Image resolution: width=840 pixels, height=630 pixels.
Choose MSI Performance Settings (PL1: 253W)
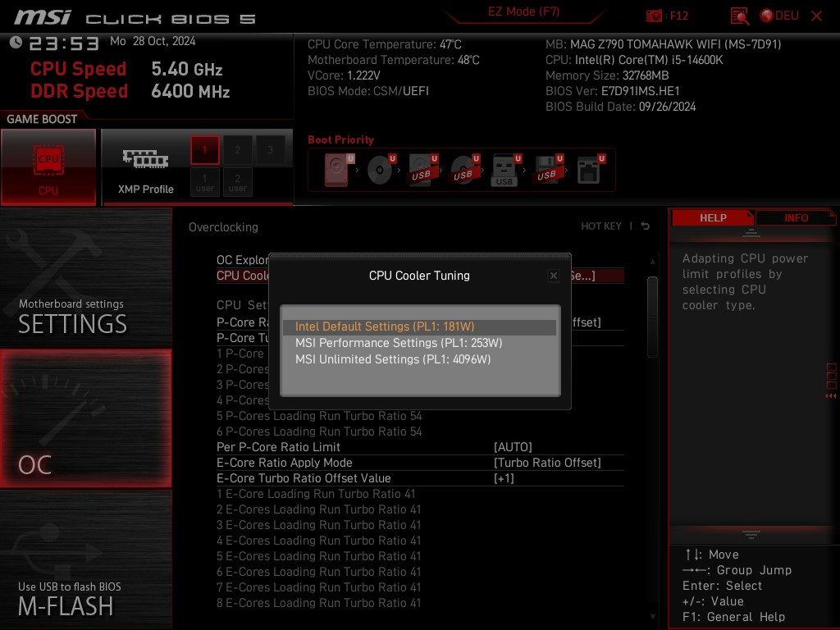[x=419, y=343]
